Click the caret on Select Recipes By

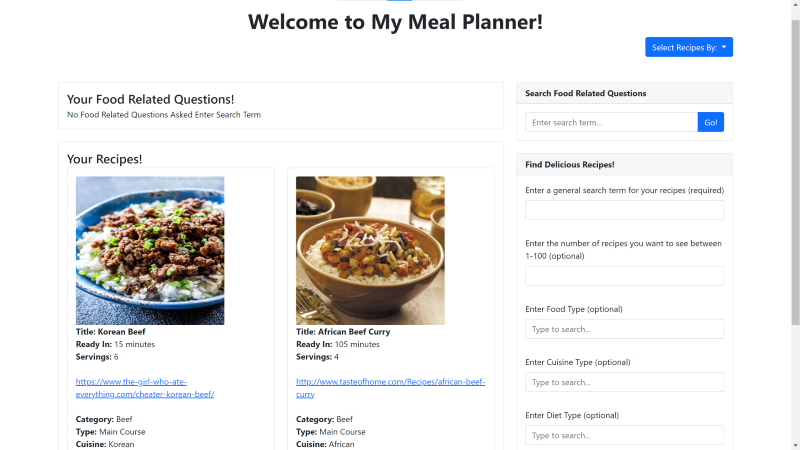tap(724, 47)
